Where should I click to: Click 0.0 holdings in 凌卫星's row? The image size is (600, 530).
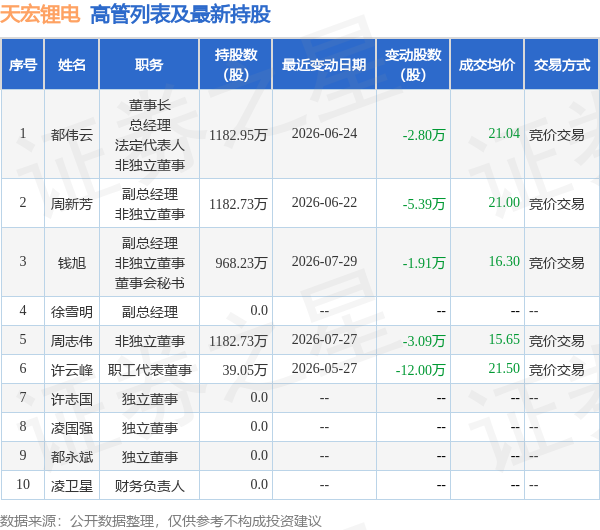tap(259, 484)
